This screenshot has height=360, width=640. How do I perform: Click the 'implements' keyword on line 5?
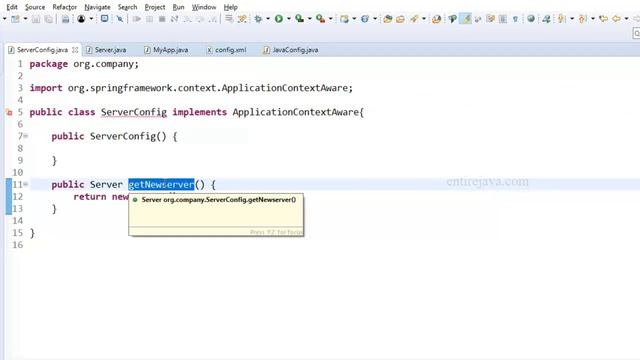[x=200, y=112]
